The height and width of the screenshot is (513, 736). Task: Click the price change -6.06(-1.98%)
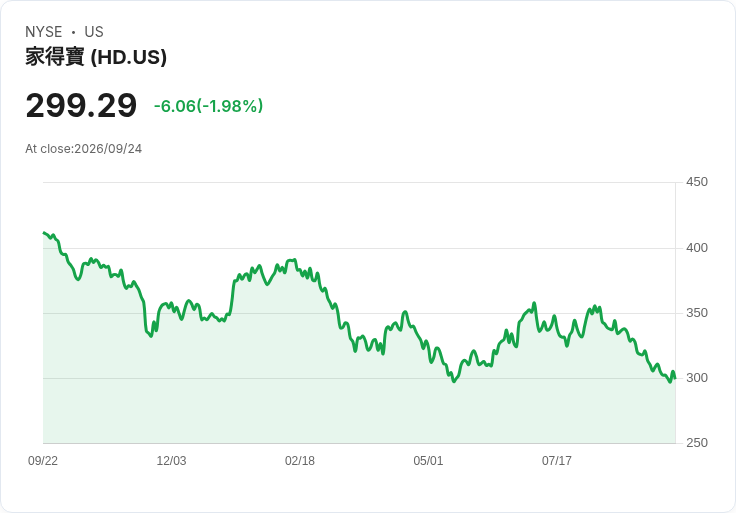(x=208, y=106)
